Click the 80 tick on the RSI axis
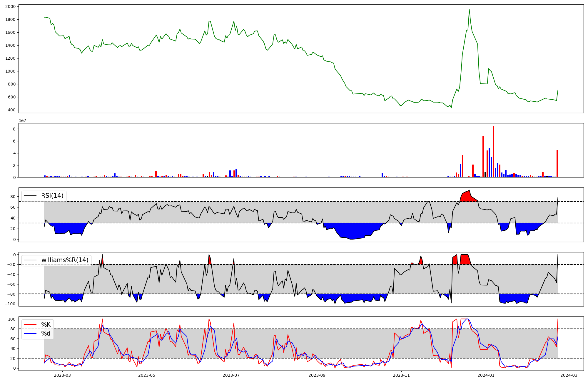 tap(13, 197)
